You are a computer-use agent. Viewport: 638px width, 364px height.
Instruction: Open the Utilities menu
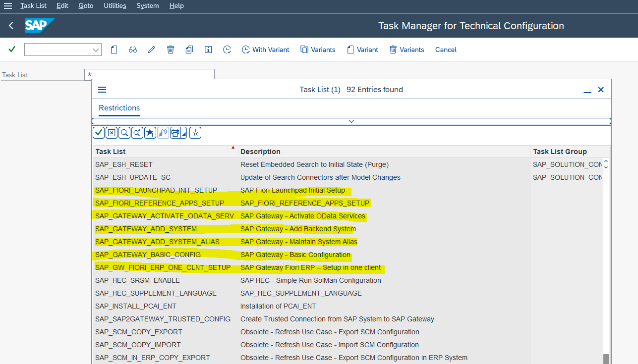pos(115,6)
